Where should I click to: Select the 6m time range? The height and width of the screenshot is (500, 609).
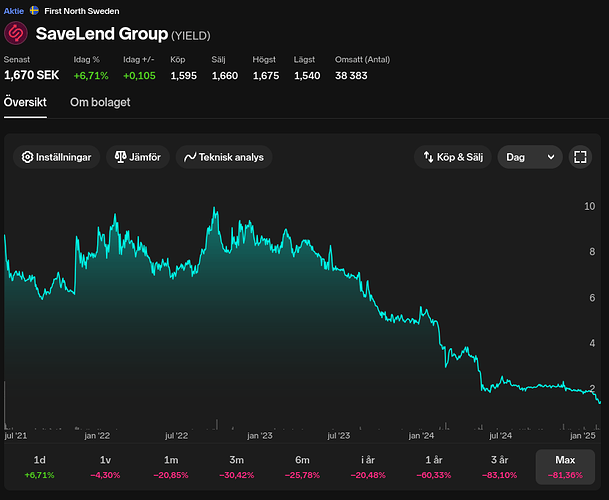(302, 467)
